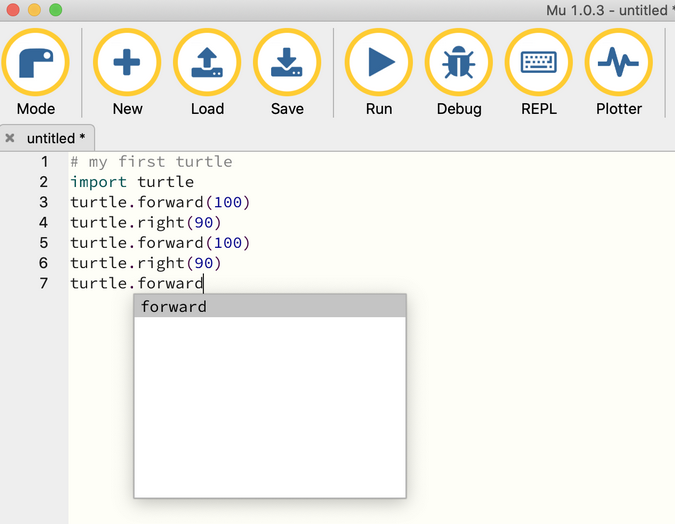675x524 pixels.
Task: Start the Debug tool
Action: [459, 62]
